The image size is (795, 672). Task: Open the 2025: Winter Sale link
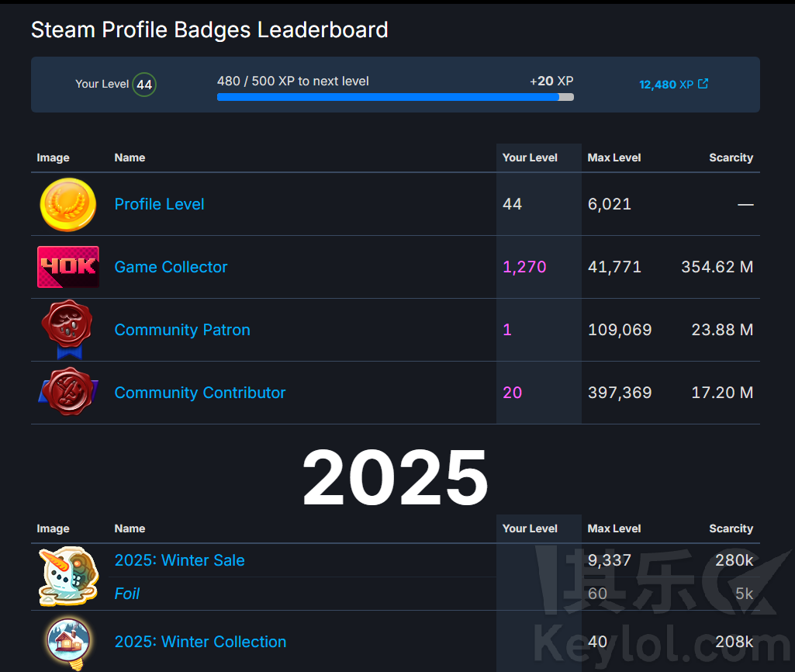tap(180, 560)
